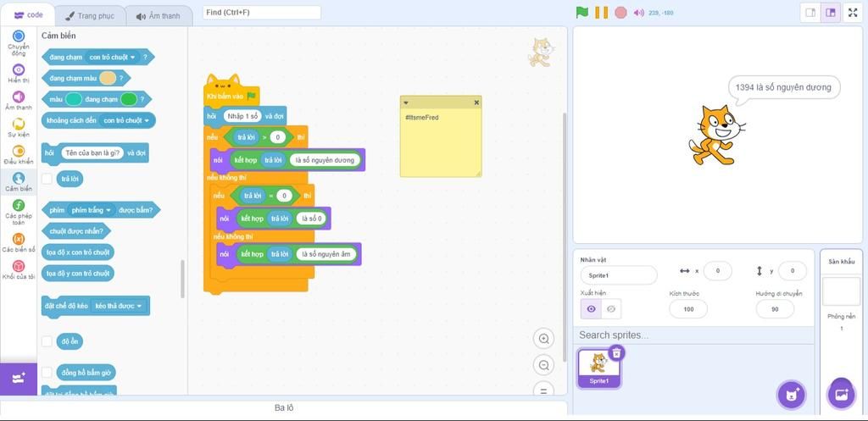The image size is (868, 421).
Task: Enter fullscreen stage mode
Action: tap(853, 13)
